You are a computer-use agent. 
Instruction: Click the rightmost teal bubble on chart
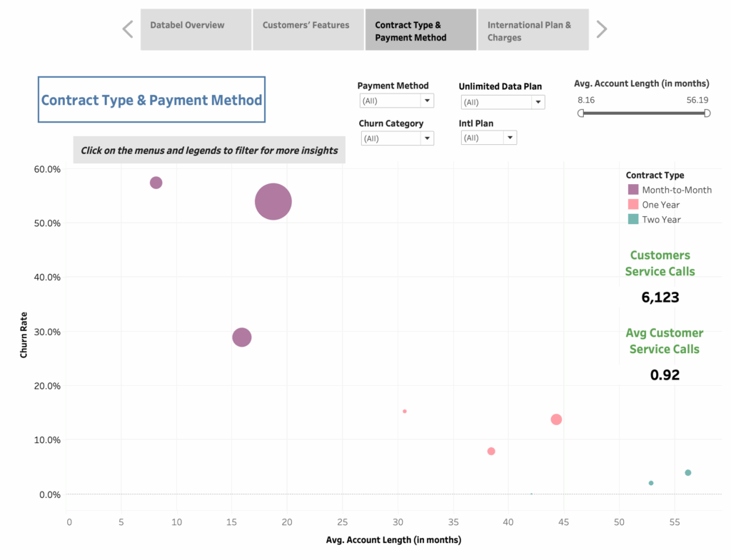(x=687, y=473)
